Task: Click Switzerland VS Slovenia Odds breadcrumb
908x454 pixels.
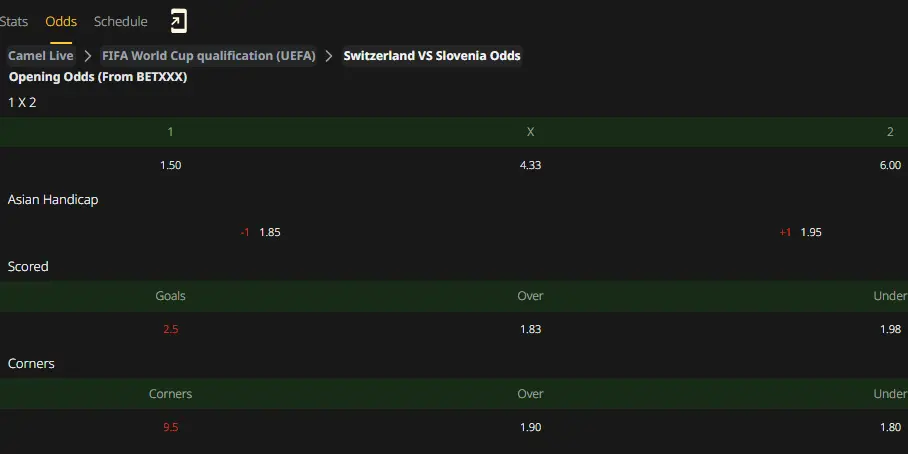Action: click(x=432, y=56)
